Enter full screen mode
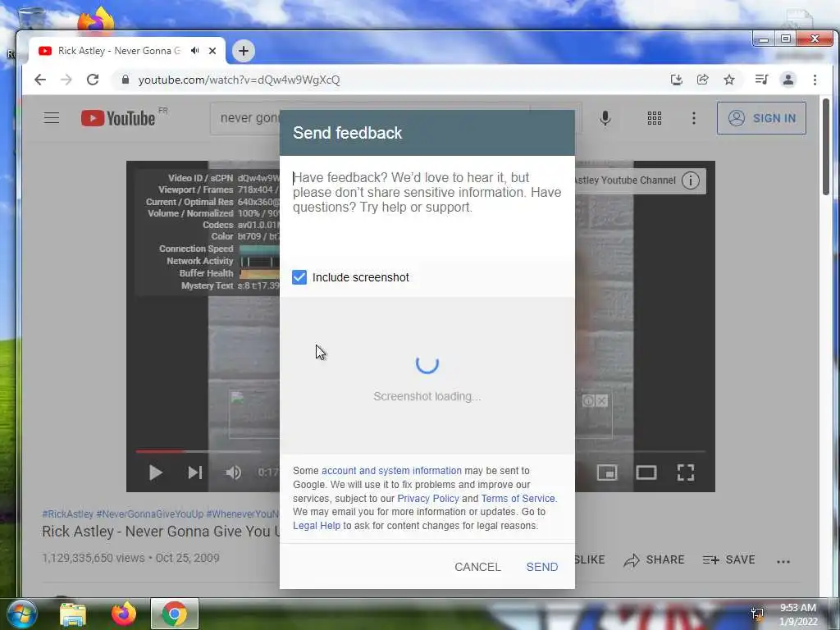 686,472
